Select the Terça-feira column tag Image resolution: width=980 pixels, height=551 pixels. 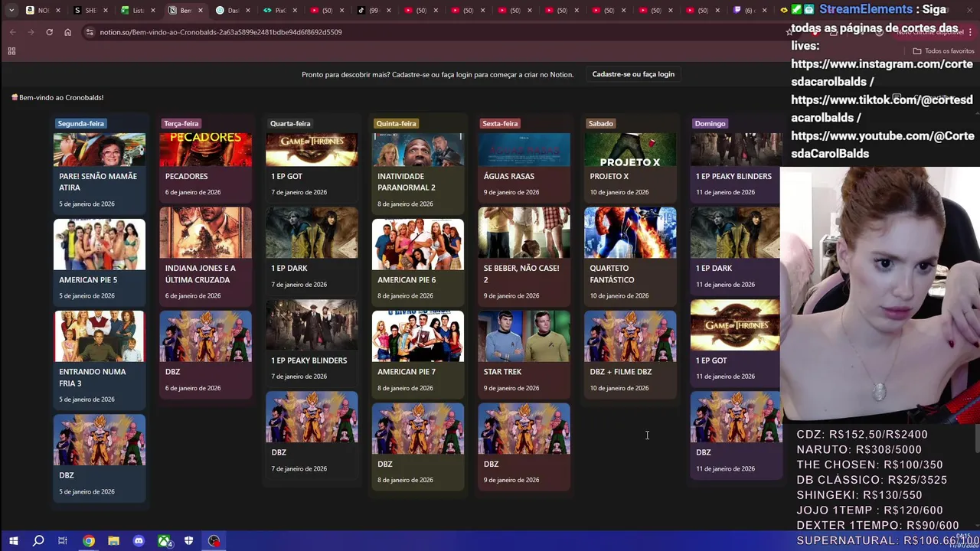[181, 123]
